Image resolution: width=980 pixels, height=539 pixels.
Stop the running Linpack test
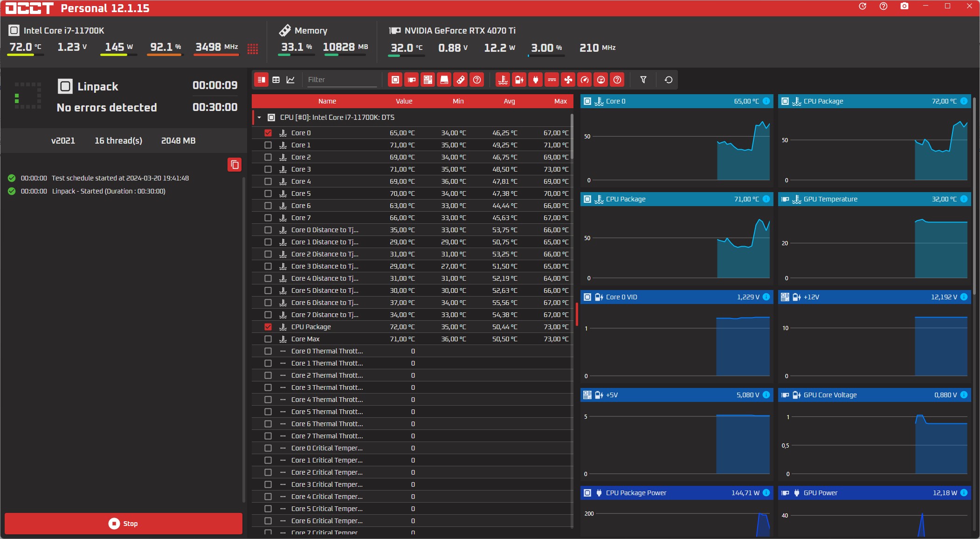click(124, 524)
